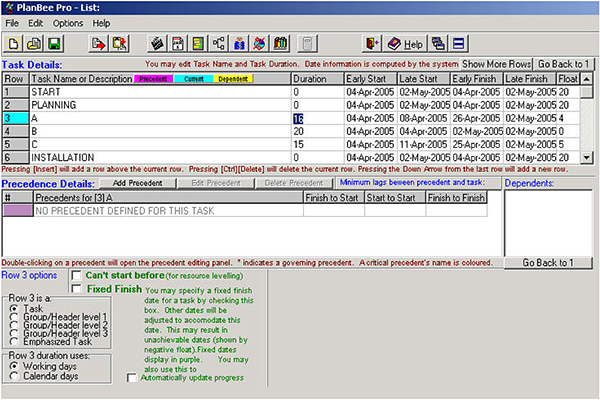The width and height of the screenshot is (600, 400).
Task: Open the Help menu
Action: [101, 23]
